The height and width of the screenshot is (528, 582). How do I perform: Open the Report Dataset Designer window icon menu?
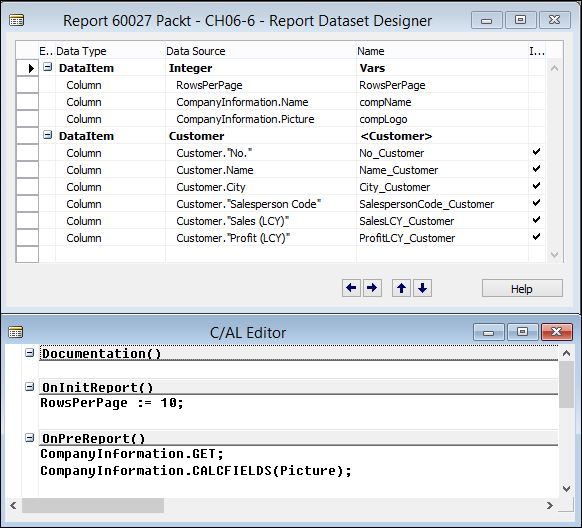(16, 20)
